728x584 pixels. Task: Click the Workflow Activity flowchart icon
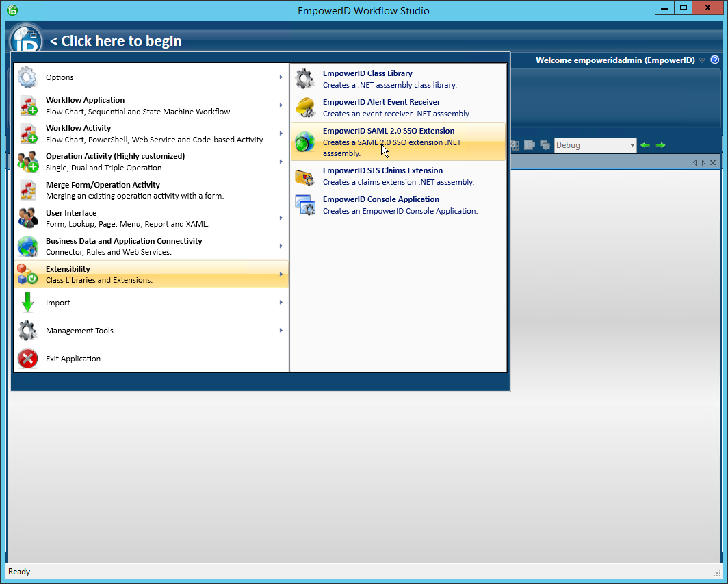(x=27, y=132)
